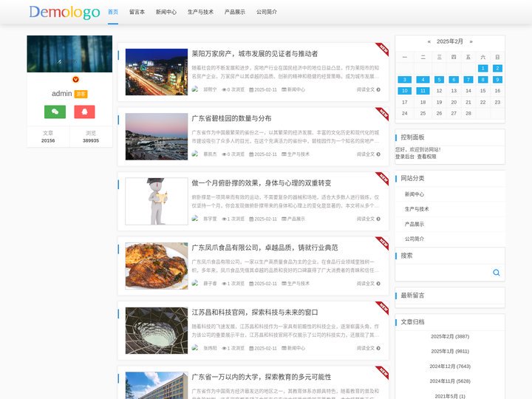Open article title 广东凤爪食品有限公司
This screenshot has width=532, height=399.
[x=265, y=248]
